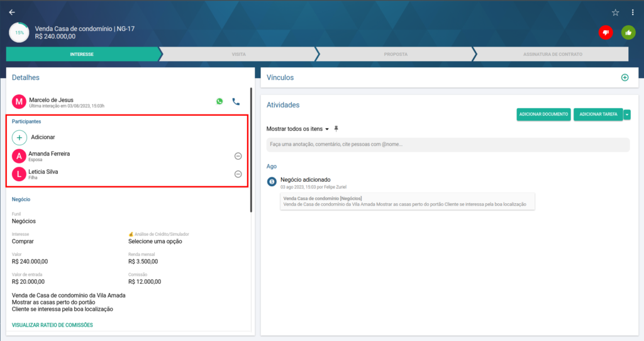The width and height of the screenshot is (644, 341).
Task: Mark deal as favorite with star icon
Action: coord(615,13)
